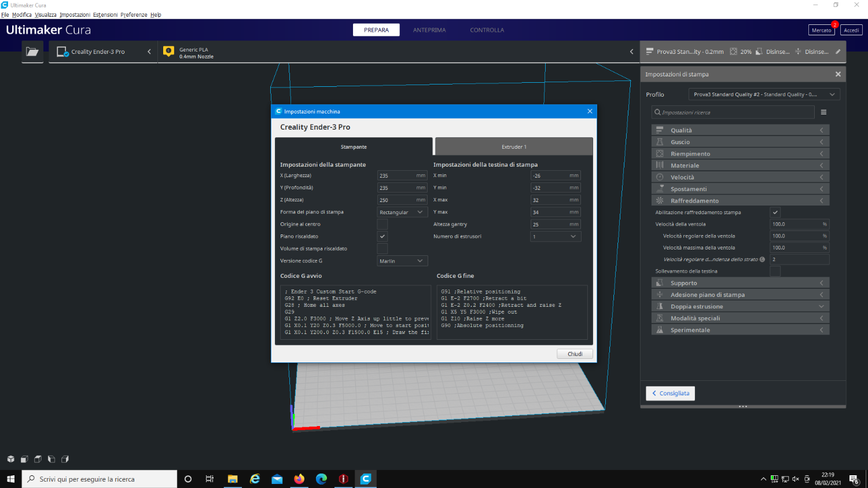
Task: Click the Spostamenti category icon
Action: tap(660, 189)
